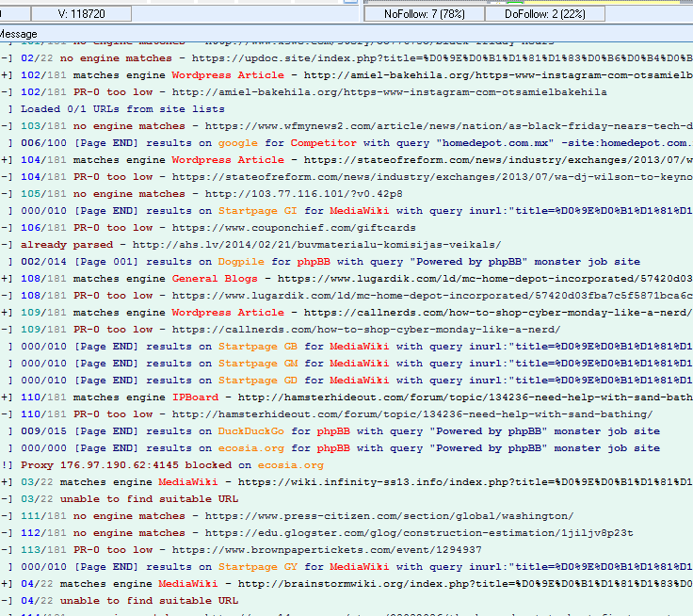The height and width of the screenshot is (616, 693).
Task: Click the NoFollow: 7 (78%) status panel
Action: [425, 14]
